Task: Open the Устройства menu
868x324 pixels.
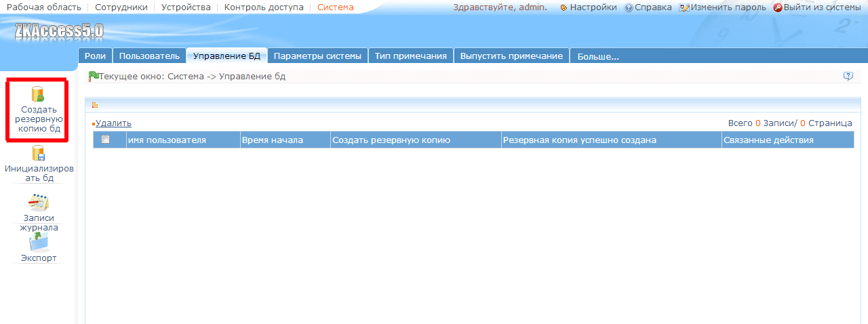Action: [186, 7]
